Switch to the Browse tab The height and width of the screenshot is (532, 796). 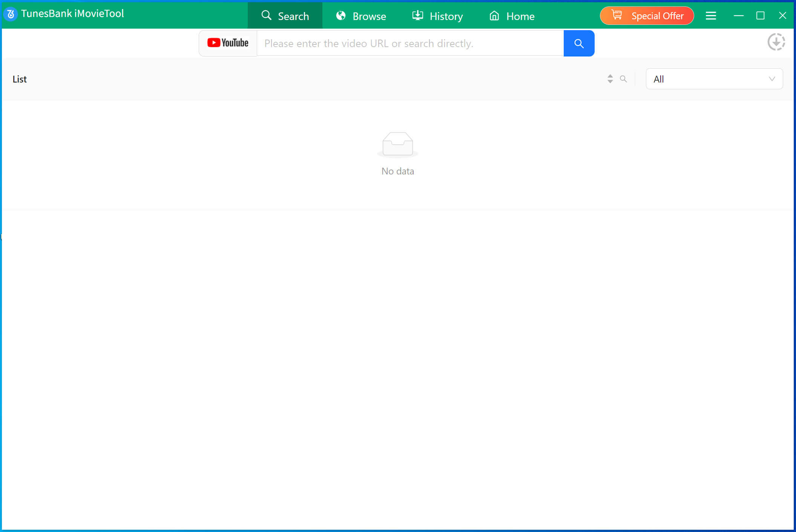(x=361, y=16)
